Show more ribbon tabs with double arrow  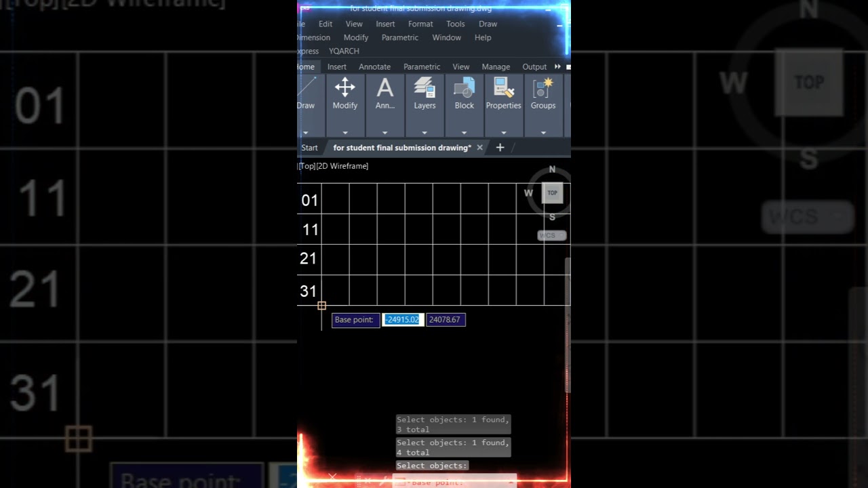(557, 66)
